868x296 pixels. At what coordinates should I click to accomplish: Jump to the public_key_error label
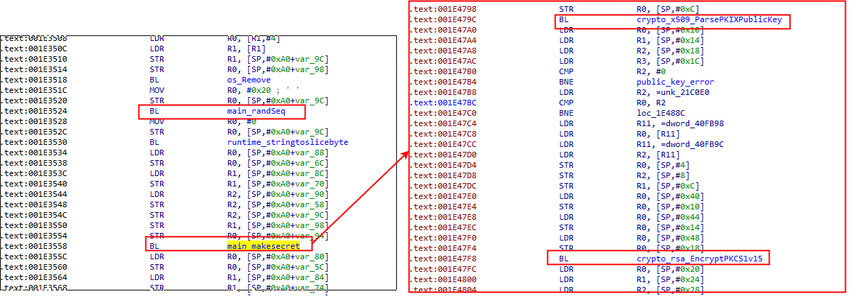[675, 82]
